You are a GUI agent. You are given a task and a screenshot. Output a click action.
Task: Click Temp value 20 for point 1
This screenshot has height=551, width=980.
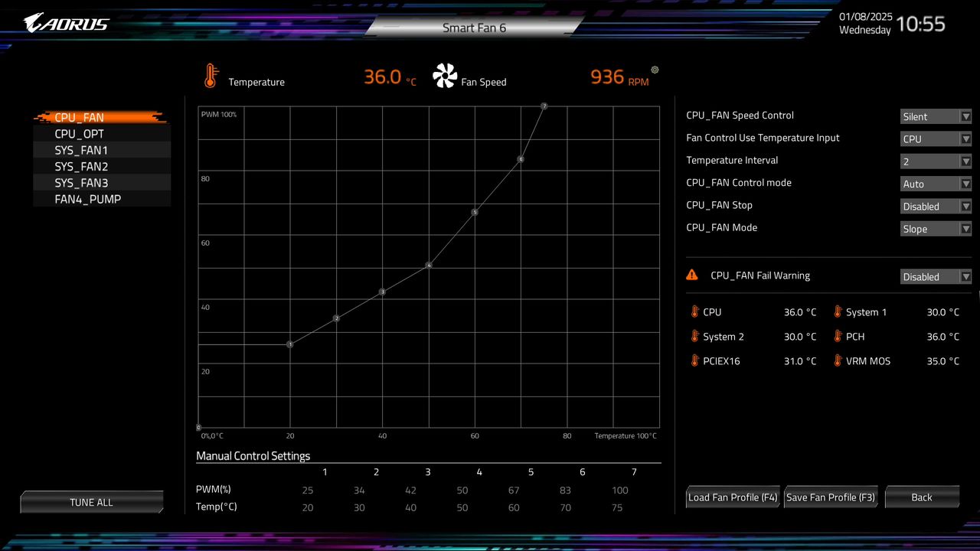[308, 507]
